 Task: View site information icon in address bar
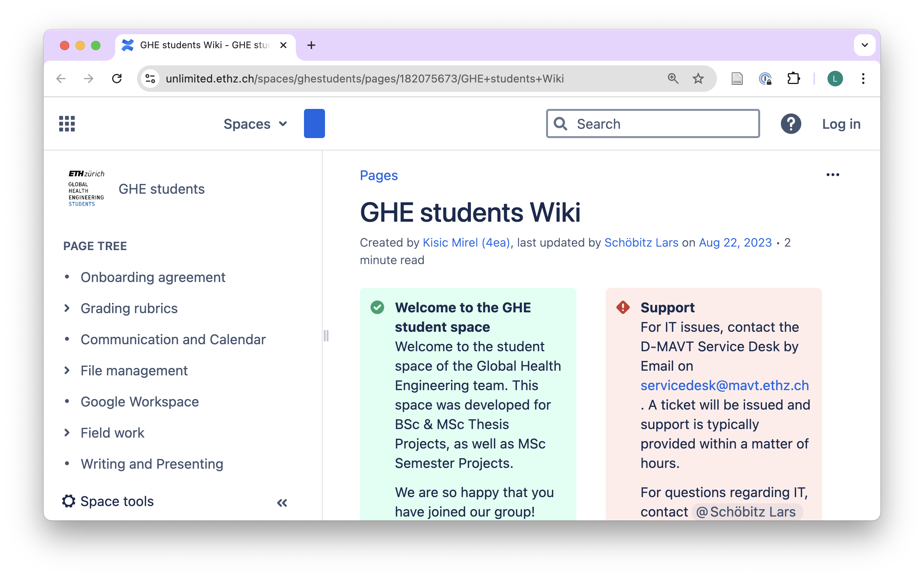point(150,79)
